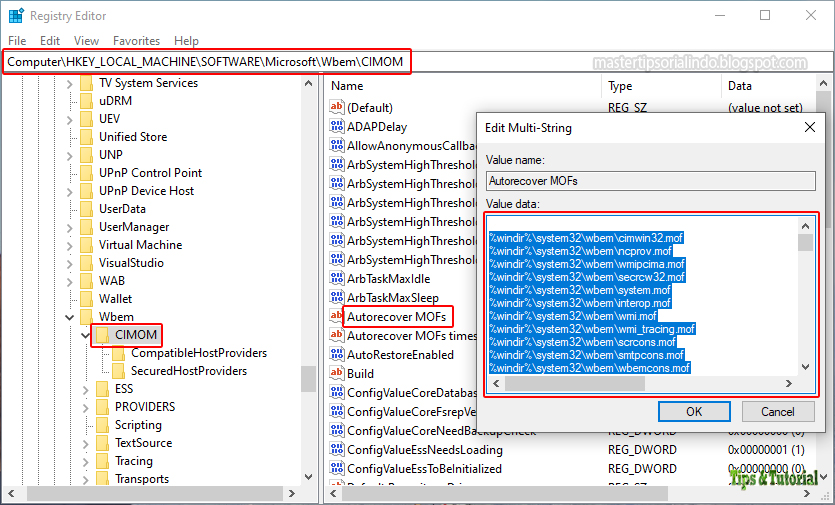
Task: Click inside the Value data text area
Action: click(x=643, y=296)
